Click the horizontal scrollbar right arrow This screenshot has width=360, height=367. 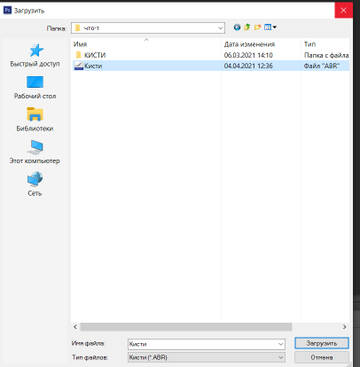344,327
